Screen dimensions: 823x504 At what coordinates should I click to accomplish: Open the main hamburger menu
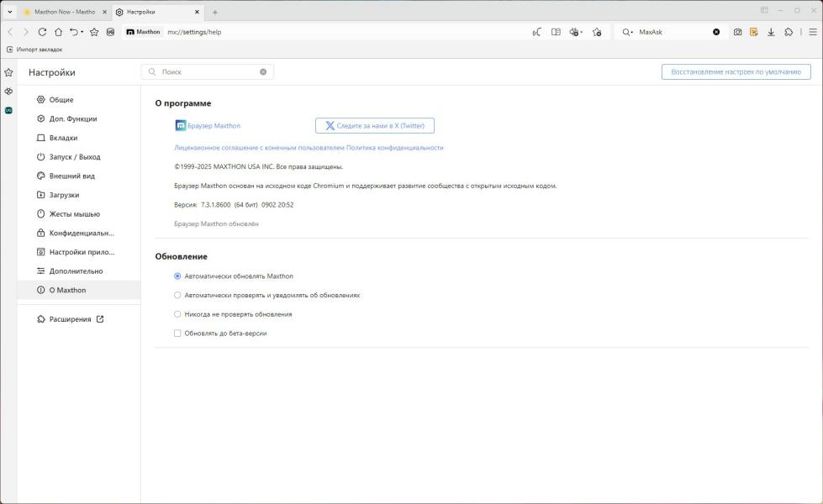coord(813,32)
